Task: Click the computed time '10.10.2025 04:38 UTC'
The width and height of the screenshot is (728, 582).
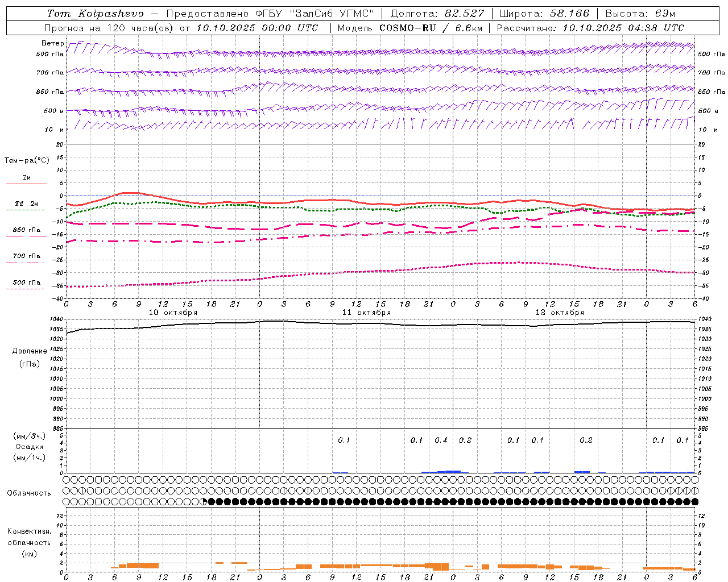Action: pyautogui.click(x=623, y=28)
